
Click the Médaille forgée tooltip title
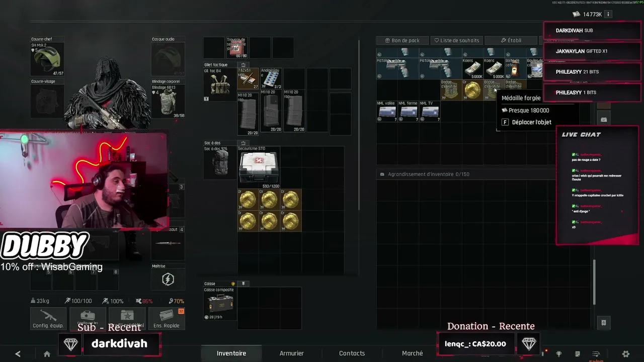521,99
